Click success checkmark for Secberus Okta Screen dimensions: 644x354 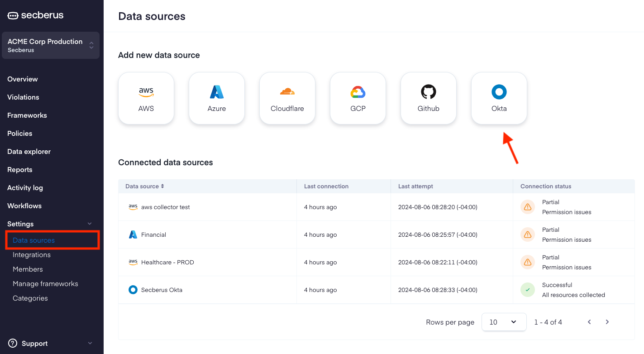[528, 290]
